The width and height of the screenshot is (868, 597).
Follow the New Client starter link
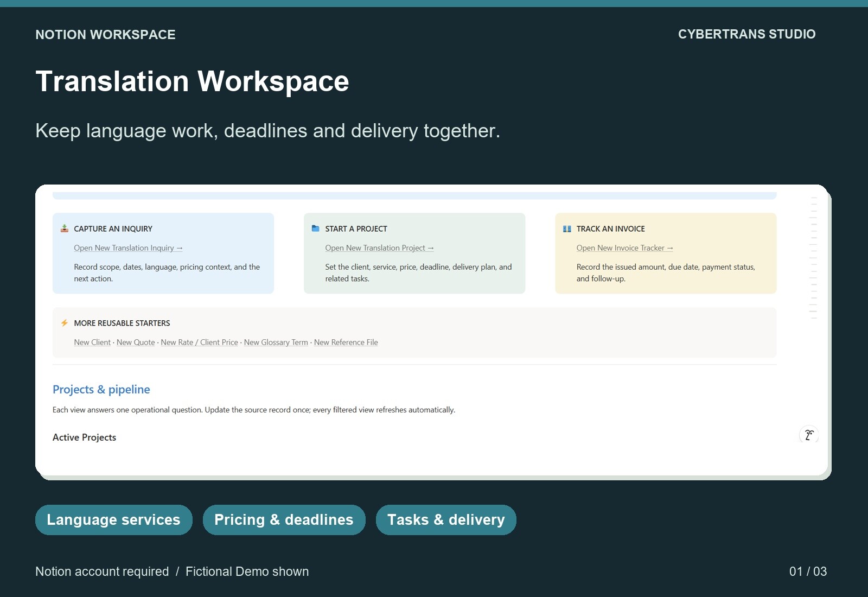[92, 342]
